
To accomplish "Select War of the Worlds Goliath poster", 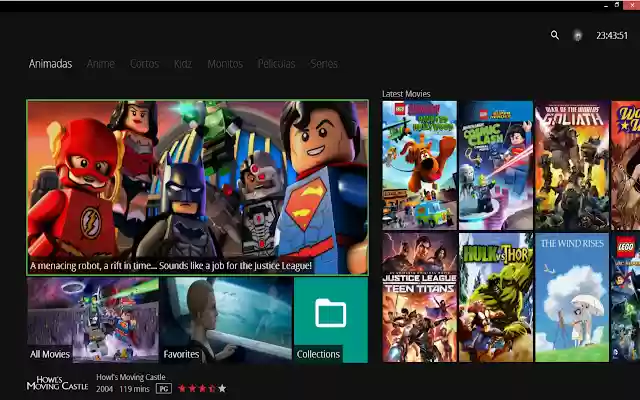I will [x=572, y=165].
